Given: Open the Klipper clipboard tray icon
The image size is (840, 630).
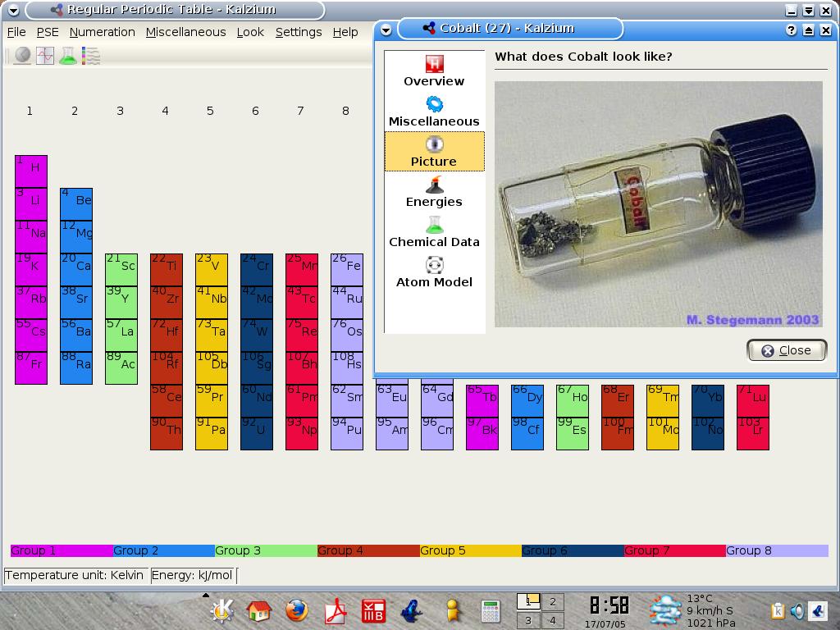Looking at the screenshot, I should (x=778, y=610).
